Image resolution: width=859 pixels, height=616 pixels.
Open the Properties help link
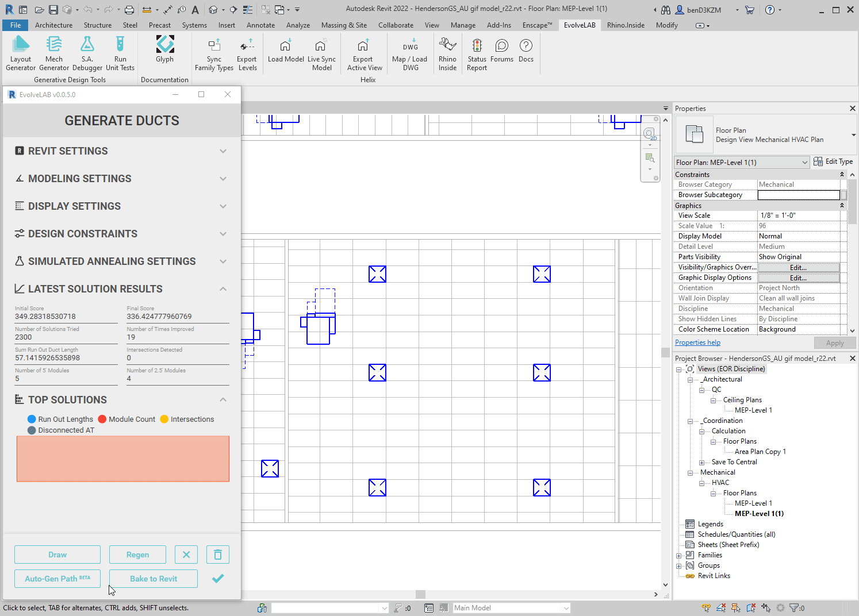click(x=697, y=342)
